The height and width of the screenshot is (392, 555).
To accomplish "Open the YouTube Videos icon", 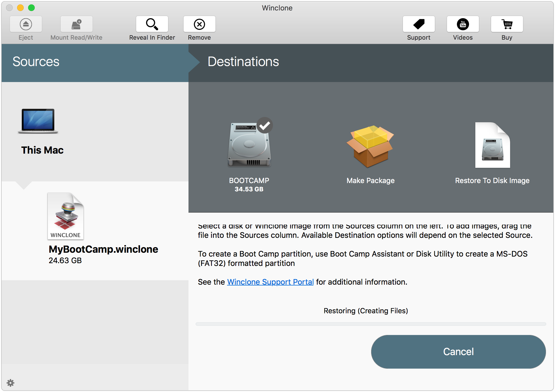I will [x=463, y=24].
